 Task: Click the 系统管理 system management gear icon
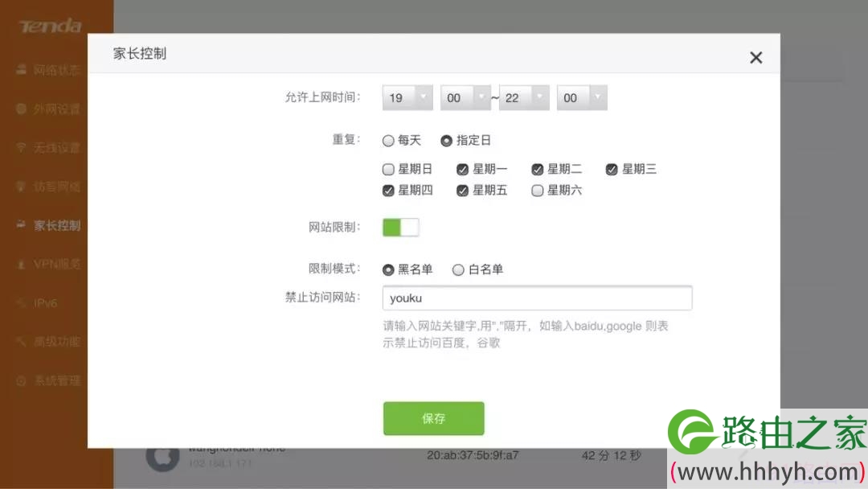[x=22, y=380]
